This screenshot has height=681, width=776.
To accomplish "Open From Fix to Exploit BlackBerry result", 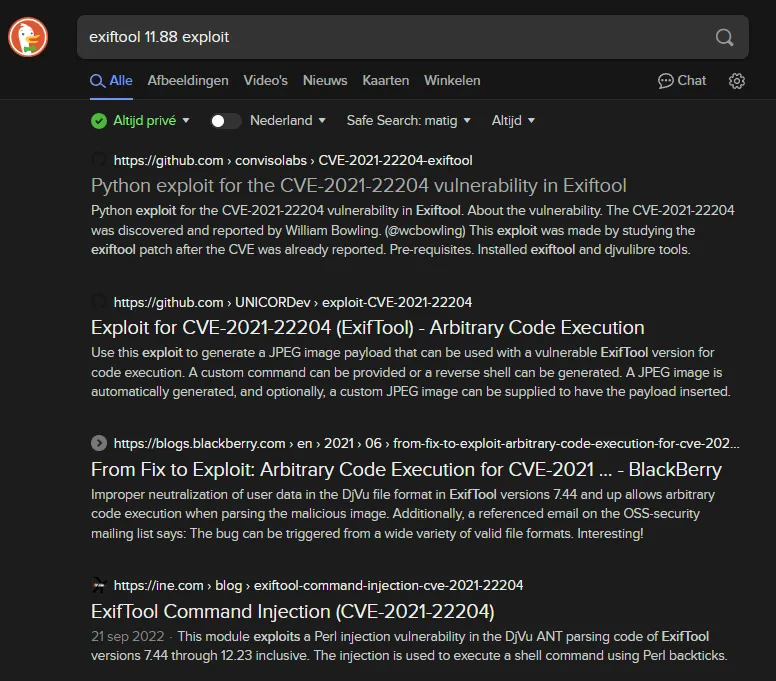I will 406,470.
